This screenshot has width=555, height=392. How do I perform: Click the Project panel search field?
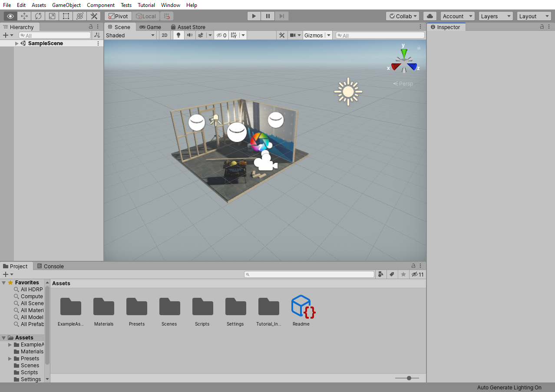pyautogui.click(x=309, y=274)
